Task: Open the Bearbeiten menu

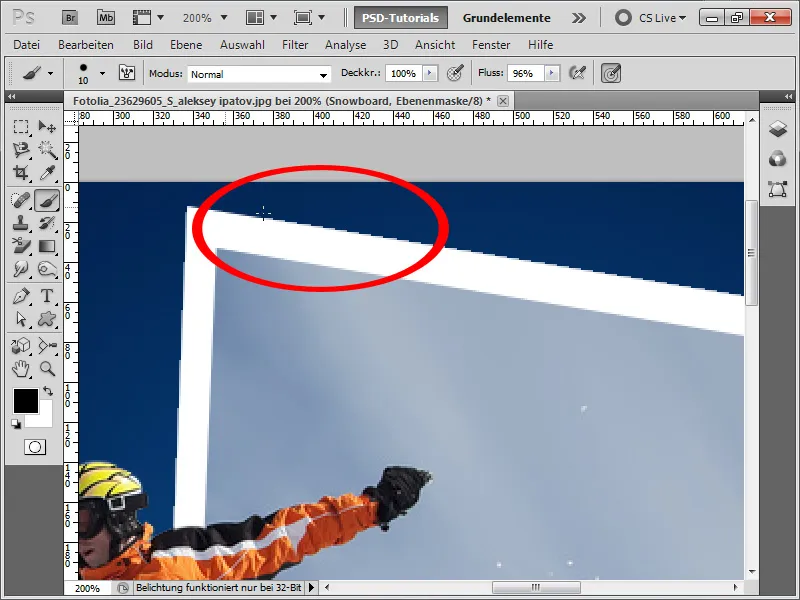Action: pyautogui.click(x=86, y=45)
